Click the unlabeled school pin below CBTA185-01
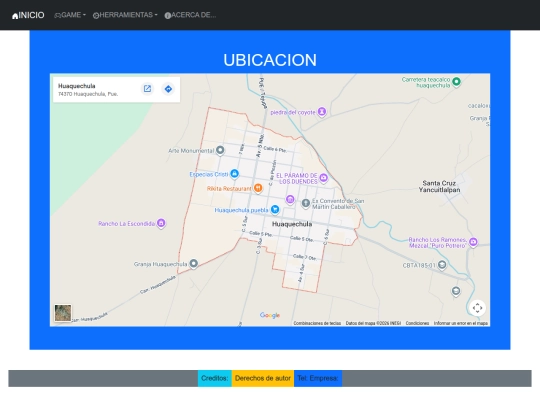The width and height of the screenshot is (540, 405). click(x=456, y=291)
